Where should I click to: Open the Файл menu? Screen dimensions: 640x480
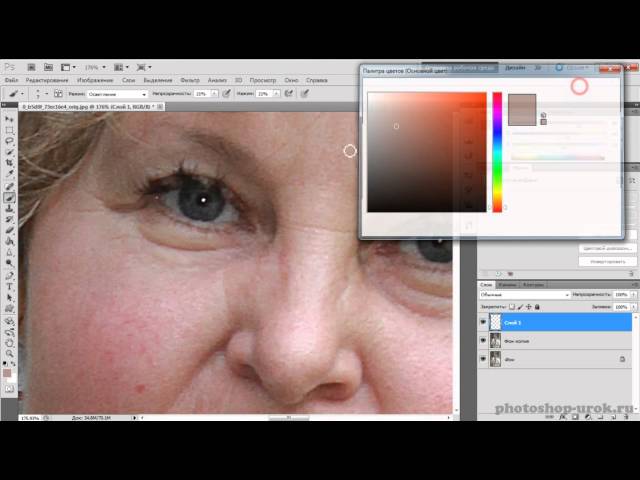[11, 80]
